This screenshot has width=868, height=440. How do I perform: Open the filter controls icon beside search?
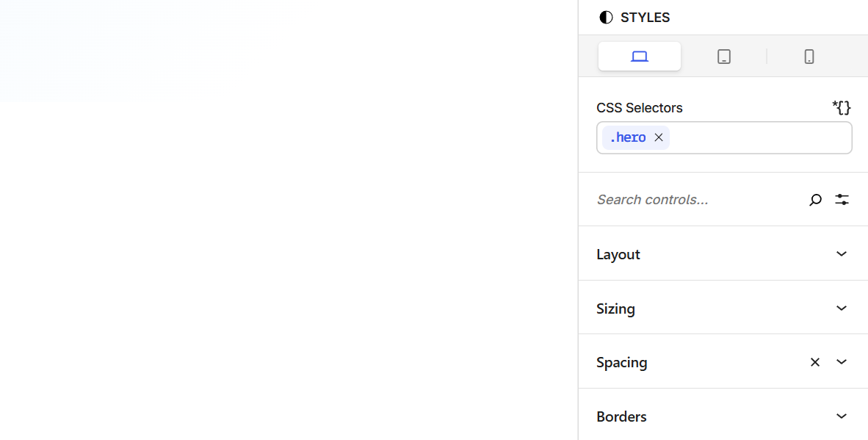click(842, 199)
